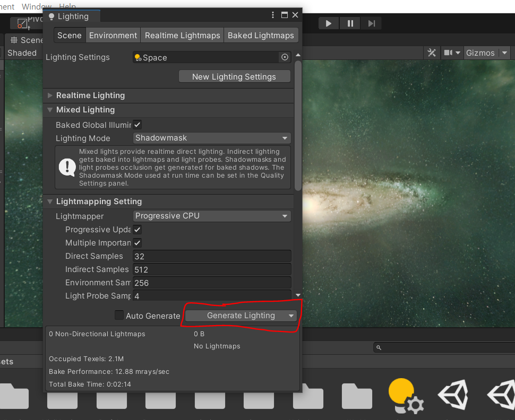The width and height of the screenshot is (515, 420).
Task: Expand the Realtime Lighting section
Action: click(x=50, y=95)
